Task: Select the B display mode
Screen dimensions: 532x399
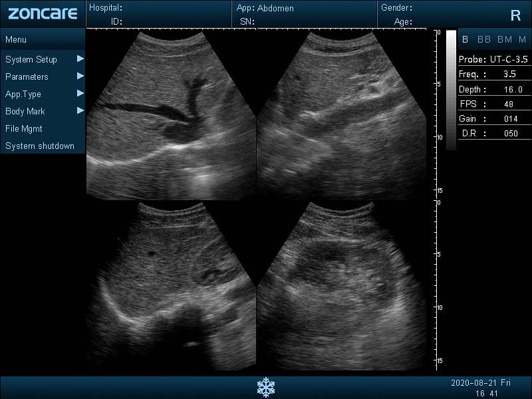Action: pos(465,39)
